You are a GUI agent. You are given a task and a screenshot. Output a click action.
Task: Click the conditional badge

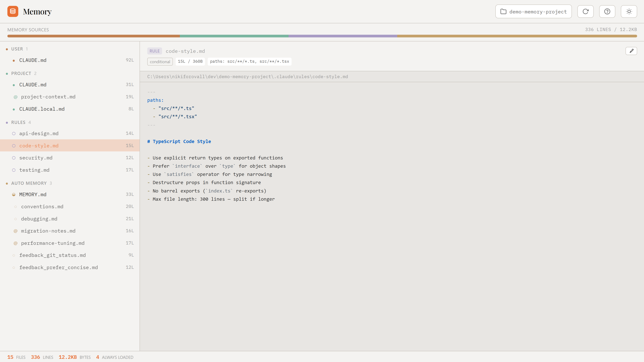tap(160, 62)
